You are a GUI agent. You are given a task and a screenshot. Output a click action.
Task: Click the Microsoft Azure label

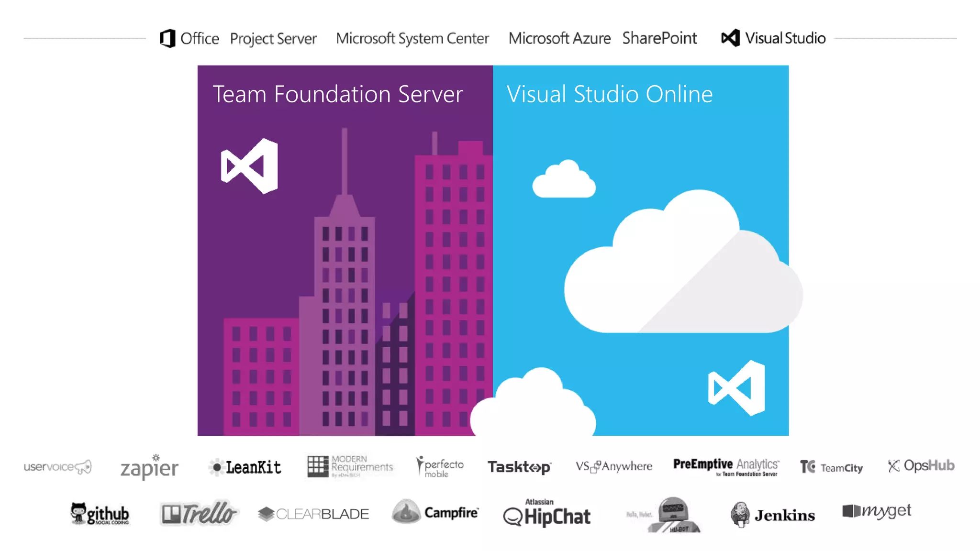tap(559, 38)
